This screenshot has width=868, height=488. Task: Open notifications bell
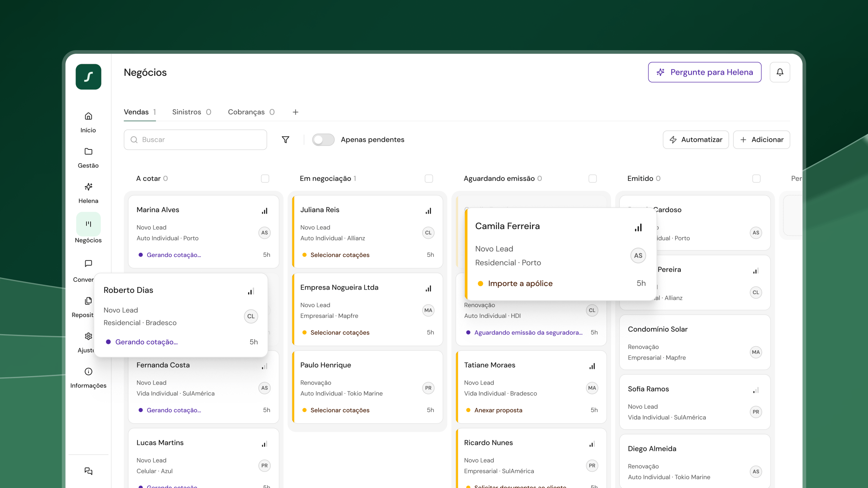[x=780, y=72]
